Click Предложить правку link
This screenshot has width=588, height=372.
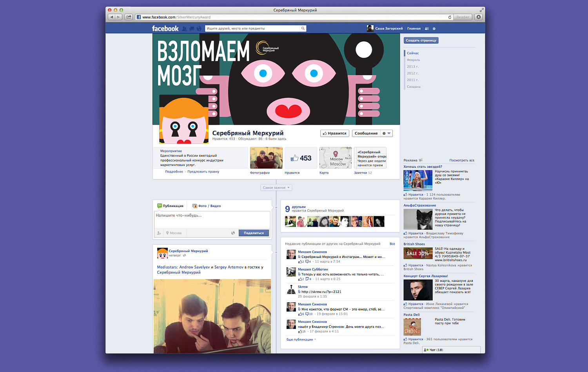203,172
